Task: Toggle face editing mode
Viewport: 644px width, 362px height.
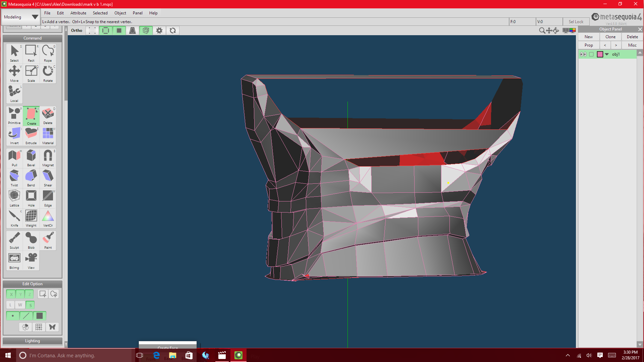Action: pos(40,316)
